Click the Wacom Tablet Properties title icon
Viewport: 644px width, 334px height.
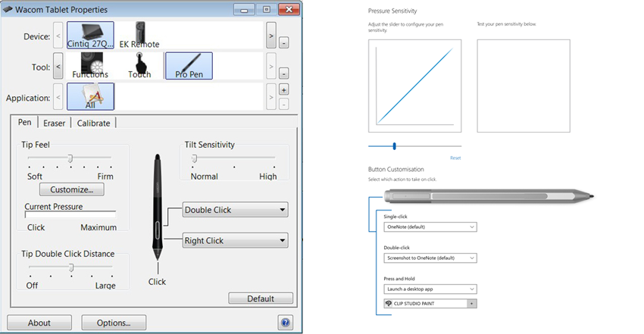click(8, 9)
